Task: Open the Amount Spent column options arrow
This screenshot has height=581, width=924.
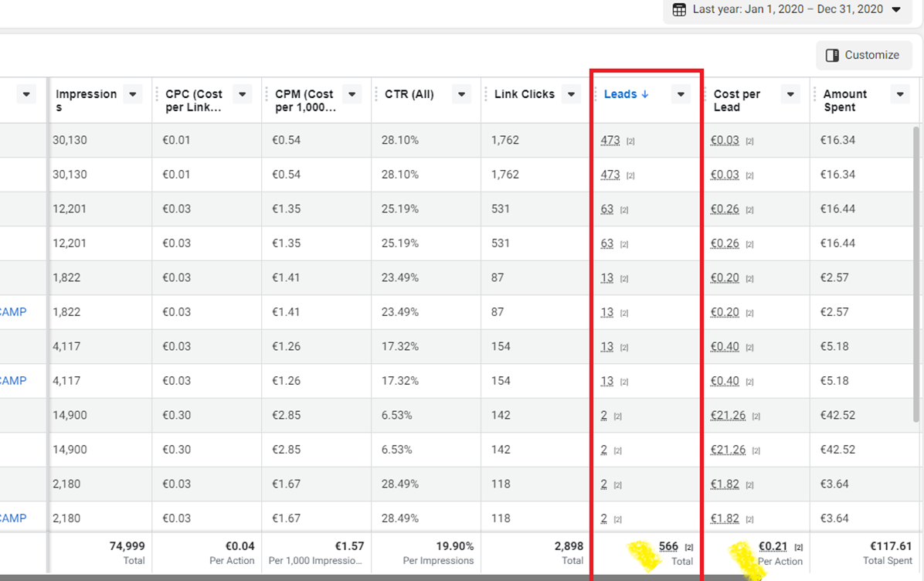Action: coord(900,94)
